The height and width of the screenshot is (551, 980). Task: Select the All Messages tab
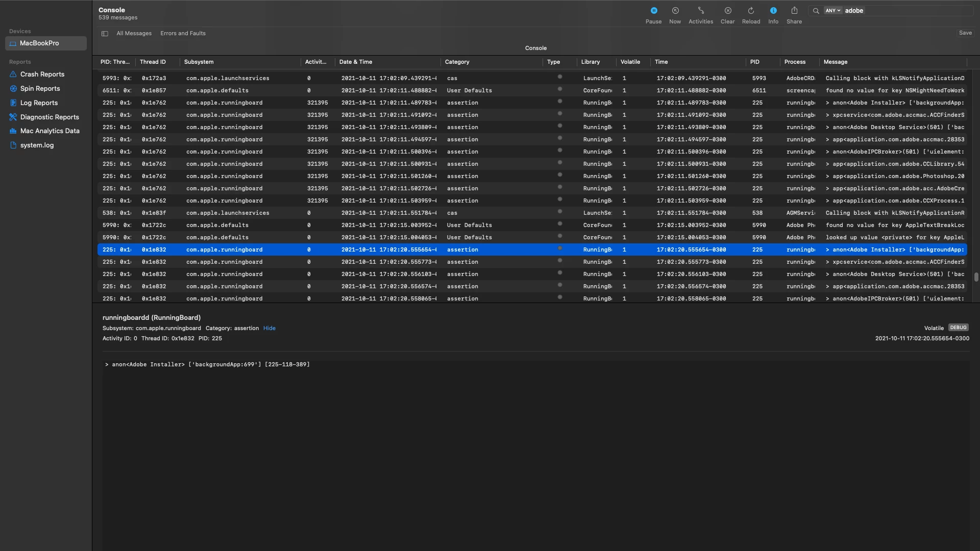coord(134,34)
